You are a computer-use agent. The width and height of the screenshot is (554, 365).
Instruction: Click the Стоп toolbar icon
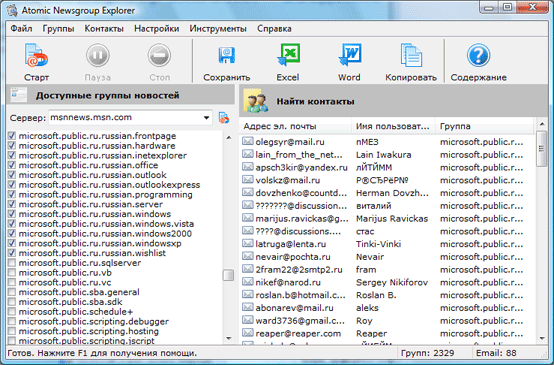159,55
